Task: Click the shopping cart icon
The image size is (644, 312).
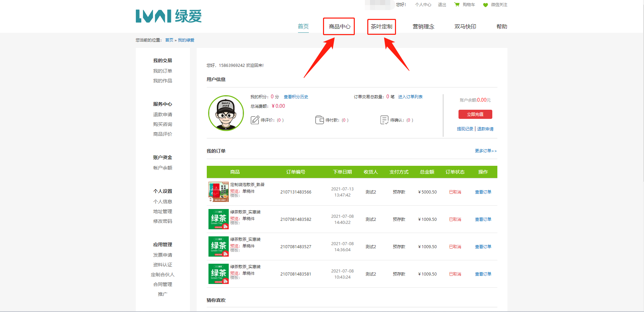Action: click(x=457, y=5)
